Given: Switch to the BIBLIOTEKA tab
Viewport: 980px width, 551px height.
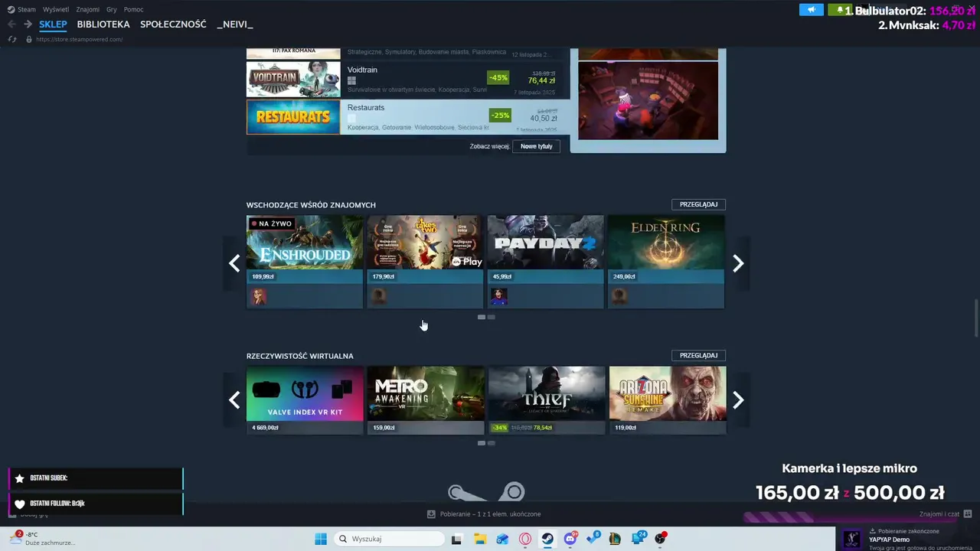Looking at the screenshot, I should pyautogui.click(x=103, y=24).
